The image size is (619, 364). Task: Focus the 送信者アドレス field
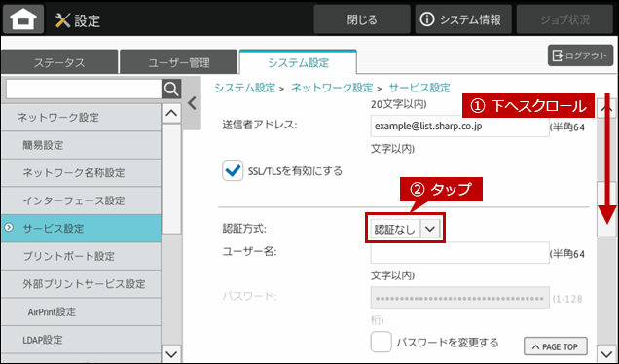[x=459, y=127]
